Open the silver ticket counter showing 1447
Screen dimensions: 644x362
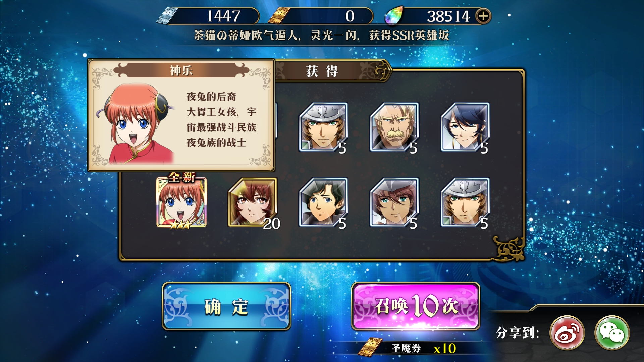pyautogui.click(x=208, y=16)
